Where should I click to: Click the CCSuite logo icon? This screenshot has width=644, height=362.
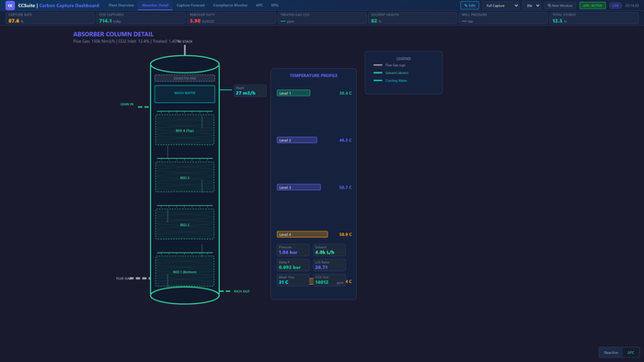click(x=10, y=6)
